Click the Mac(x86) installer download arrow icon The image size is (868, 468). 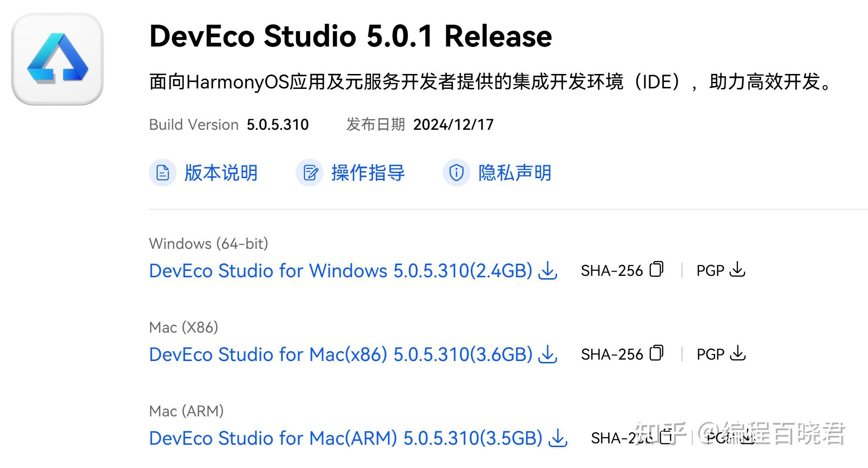[548, 354]
